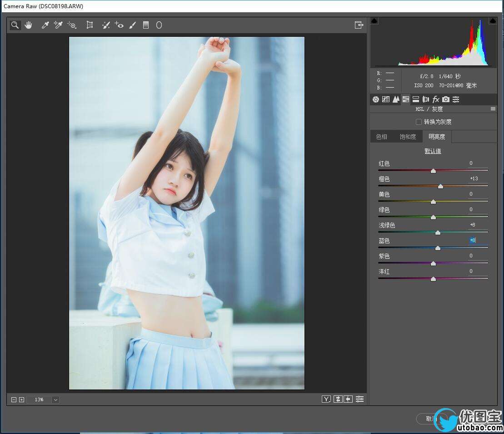Click the 橙色 +13 value field
This screenshot has width=504, height=434.
(478, 178)
